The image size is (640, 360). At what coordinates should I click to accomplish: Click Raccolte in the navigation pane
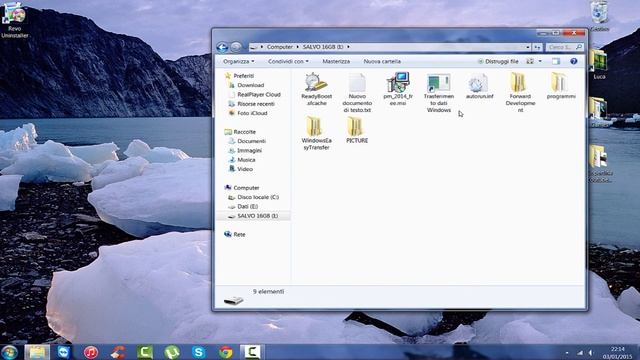point(244,132)
